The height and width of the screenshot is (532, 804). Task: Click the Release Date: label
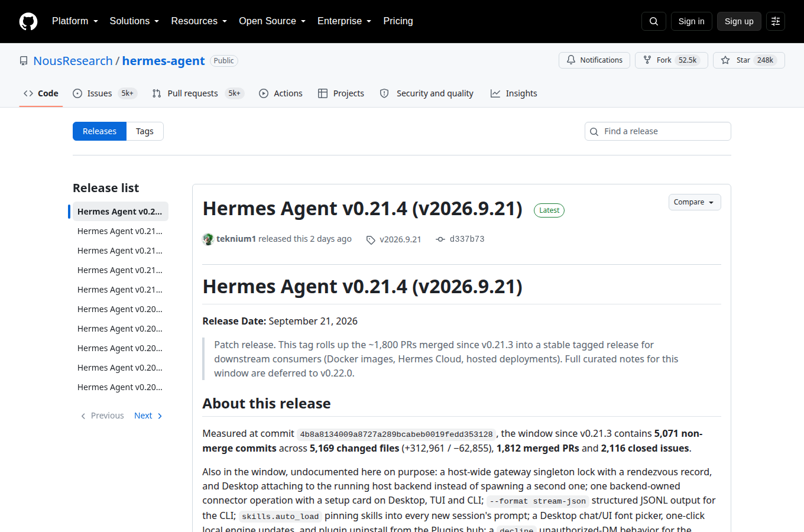pos(234,321)
